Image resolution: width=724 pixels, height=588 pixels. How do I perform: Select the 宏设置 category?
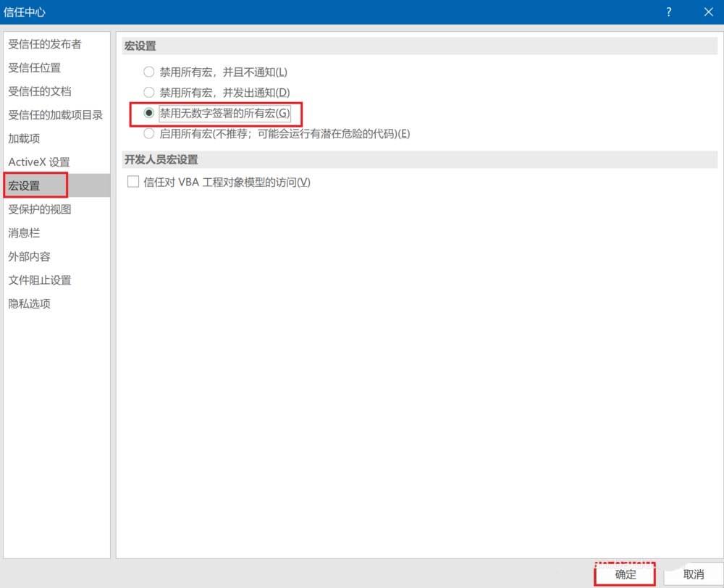pos(28,185)
